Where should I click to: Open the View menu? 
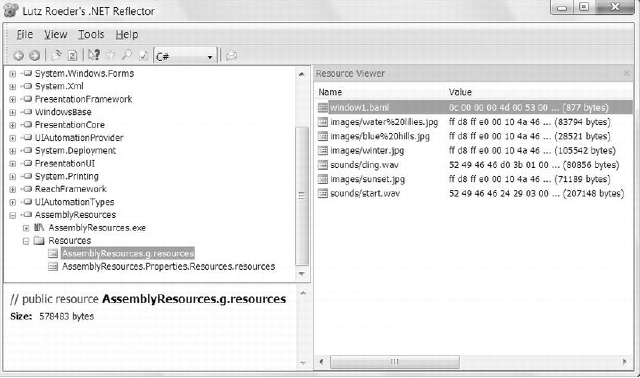[56, 35]
